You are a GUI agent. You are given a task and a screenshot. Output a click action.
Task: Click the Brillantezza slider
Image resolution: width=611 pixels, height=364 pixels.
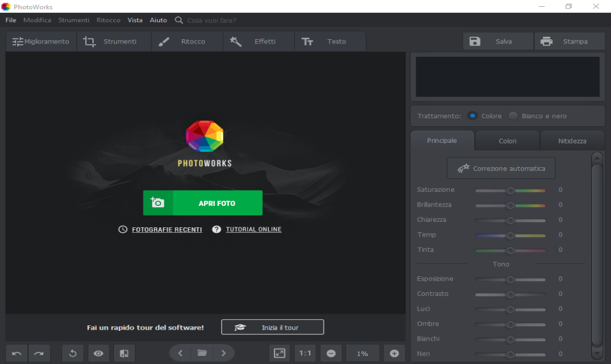[x=510, y=205]
